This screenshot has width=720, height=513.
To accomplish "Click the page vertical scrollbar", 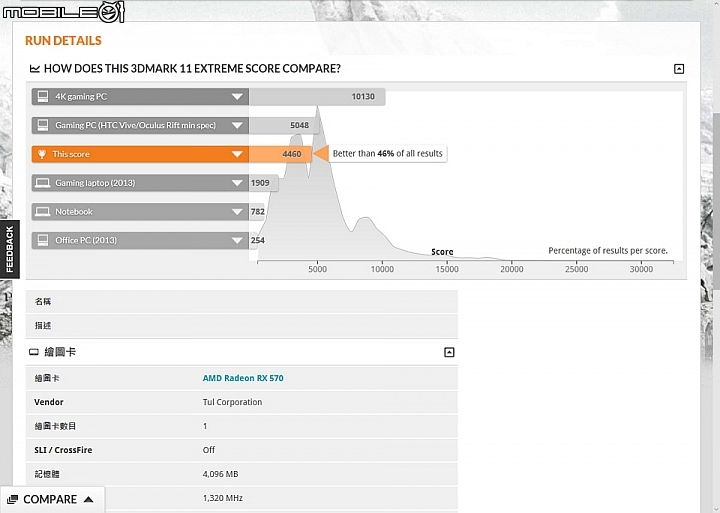I will click(x=715, y=202).
